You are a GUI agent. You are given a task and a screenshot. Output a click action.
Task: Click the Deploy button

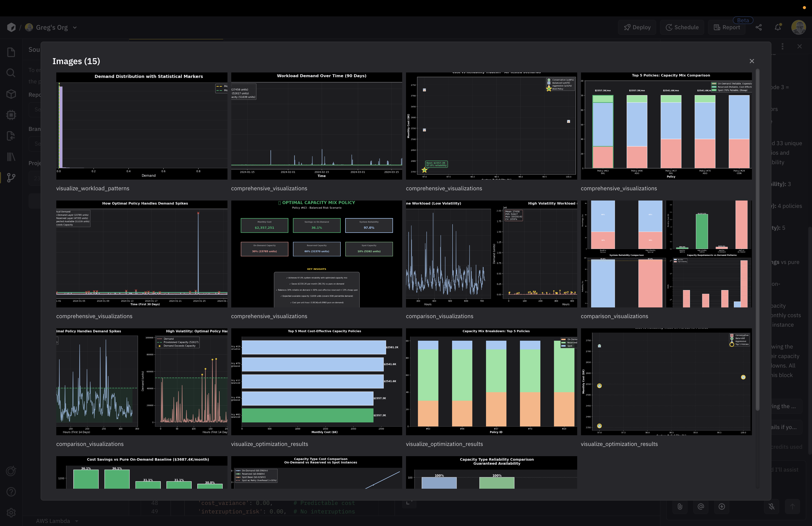click(x=637, y=27)
